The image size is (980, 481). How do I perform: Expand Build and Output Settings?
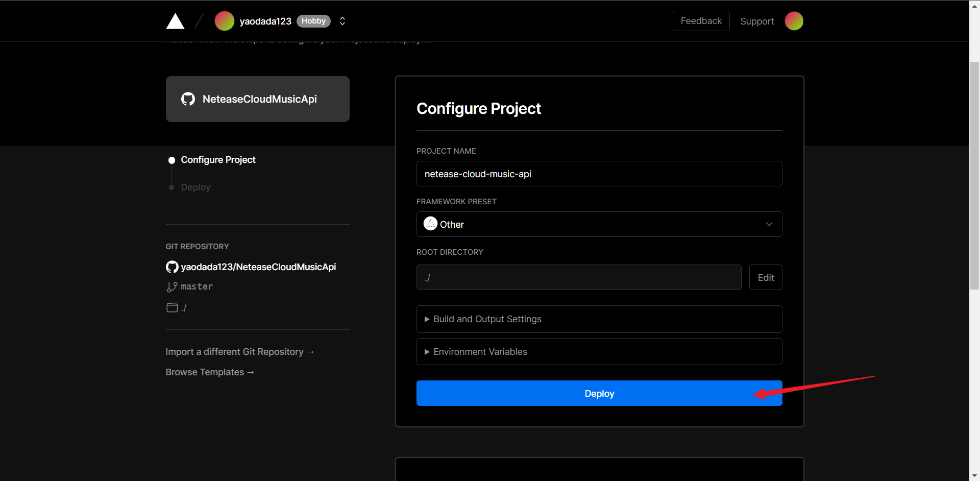pos(487,319)
